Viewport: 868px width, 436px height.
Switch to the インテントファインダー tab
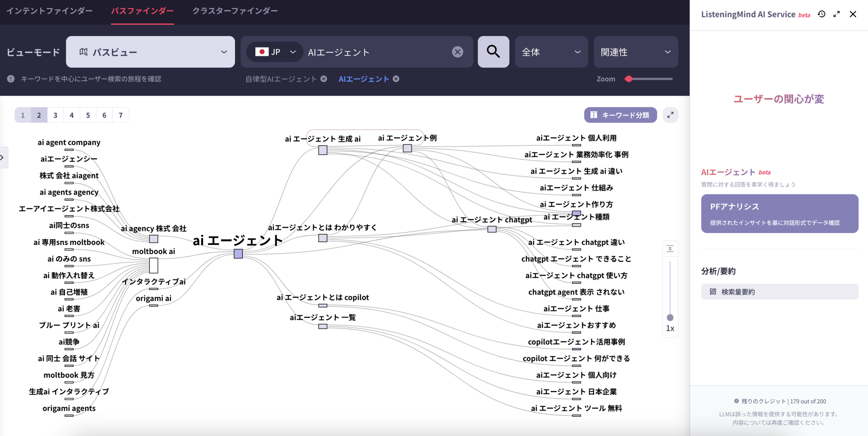50,11
